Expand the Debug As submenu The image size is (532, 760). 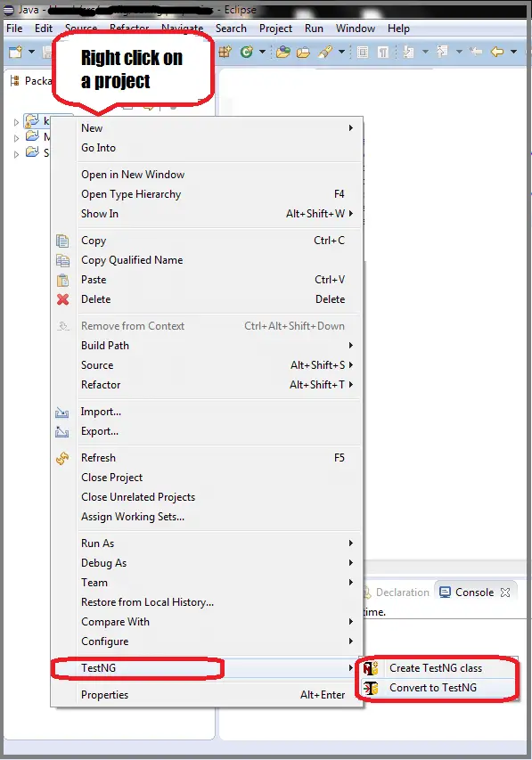[207, 563]
